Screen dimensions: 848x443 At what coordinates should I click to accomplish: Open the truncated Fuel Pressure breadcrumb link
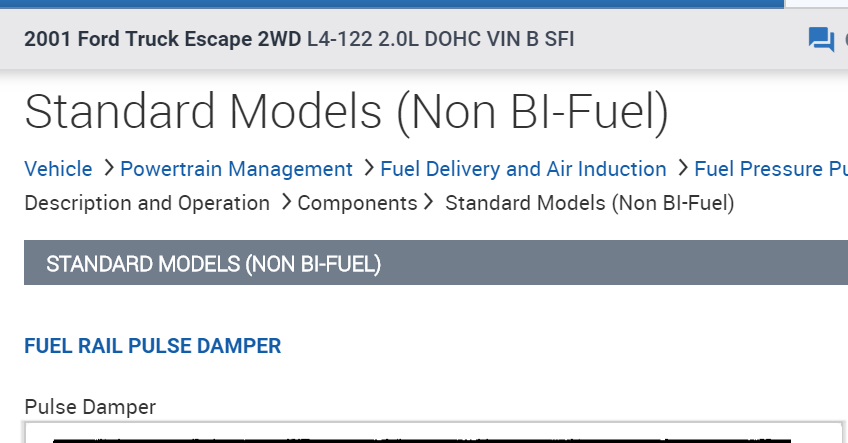click(770, 169)
